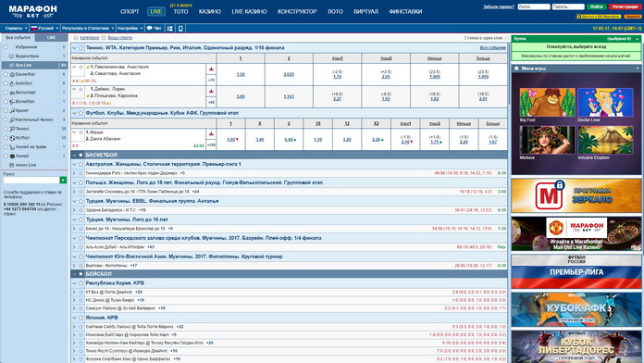The image size is (644, 363).
Task: Open the Toto menu item
Action: (x=180, y=11)
